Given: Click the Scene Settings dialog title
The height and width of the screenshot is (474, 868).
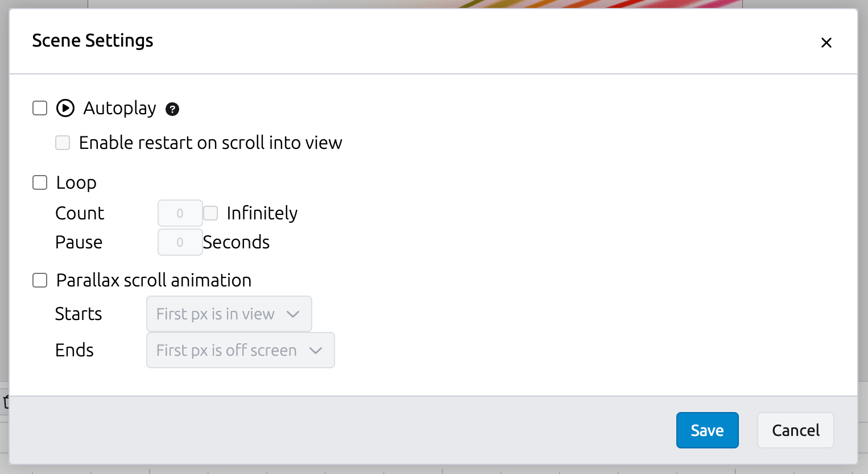Looking at the screenshot, I should pyautogui.click(x=93, y=41).
